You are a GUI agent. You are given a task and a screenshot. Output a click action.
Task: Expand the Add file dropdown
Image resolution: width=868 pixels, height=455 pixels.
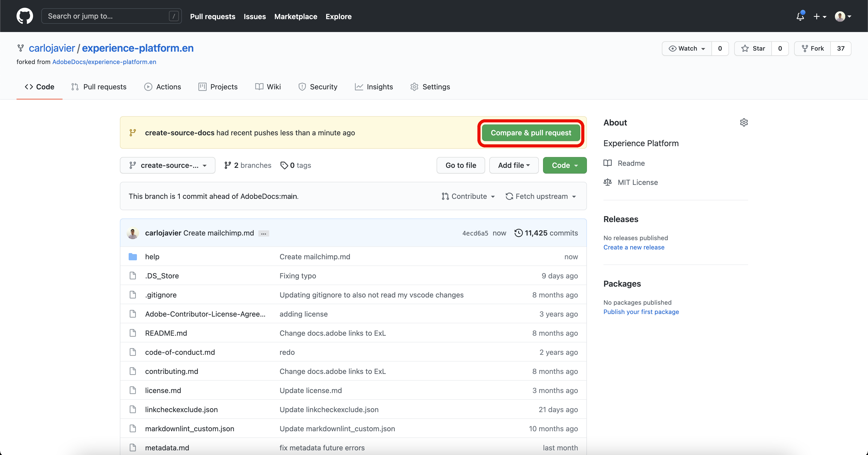click(x=514, y=165)
